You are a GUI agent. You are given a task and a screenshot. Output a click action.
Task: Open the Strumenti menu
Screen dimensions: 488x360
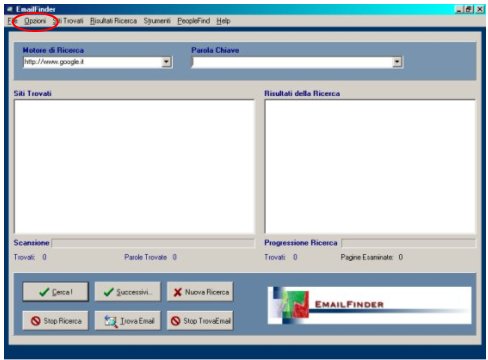[157, 21]
